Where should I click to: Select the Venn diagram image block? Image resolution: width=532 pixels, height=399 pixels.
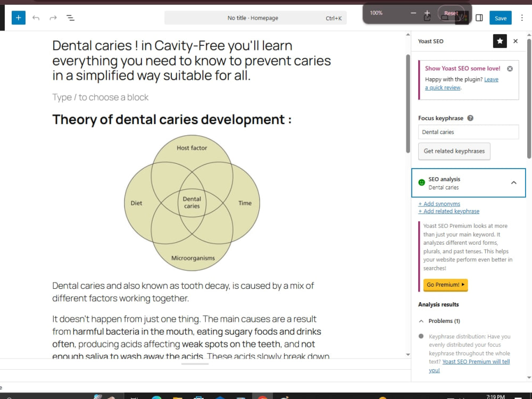click(x=192, y=203)
